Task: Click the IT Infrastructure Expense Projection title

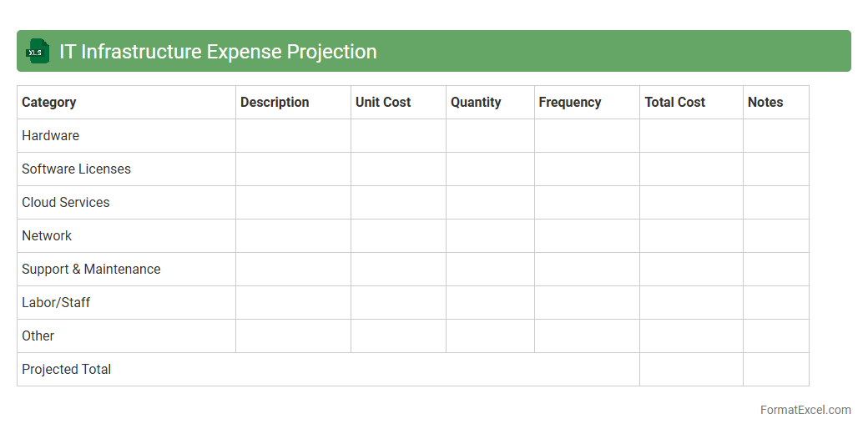Action: pyautogui.click(x=218, y=52)
